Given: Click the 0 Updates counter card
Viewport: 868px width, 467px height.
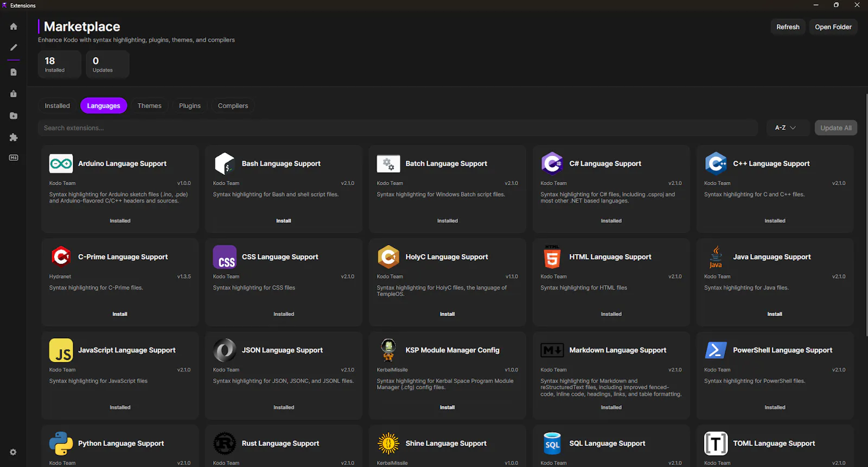Looking at the screenshot, I should [107, 64].
